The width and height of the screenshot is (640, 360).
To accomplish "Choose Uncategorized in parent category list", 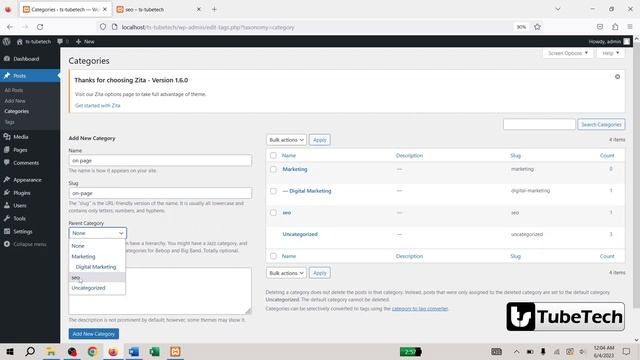I will pyautogui.click(x=97, y=288).
